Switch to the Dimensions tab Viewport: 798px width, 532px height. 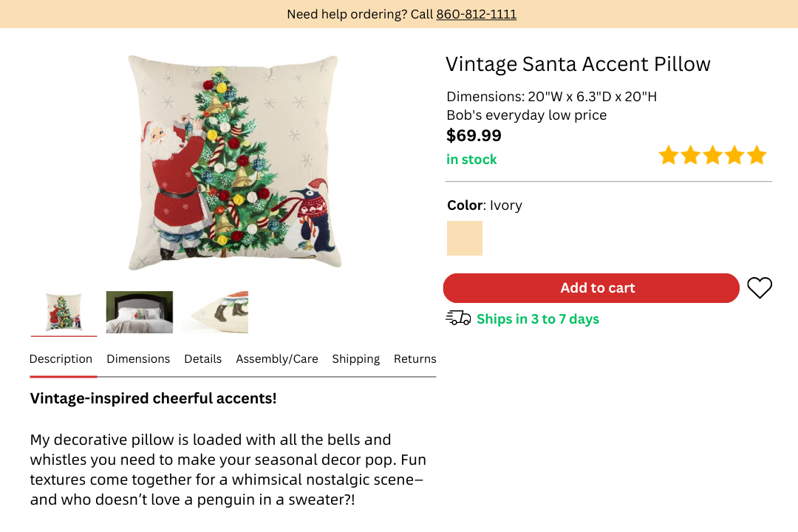point(138,359)
